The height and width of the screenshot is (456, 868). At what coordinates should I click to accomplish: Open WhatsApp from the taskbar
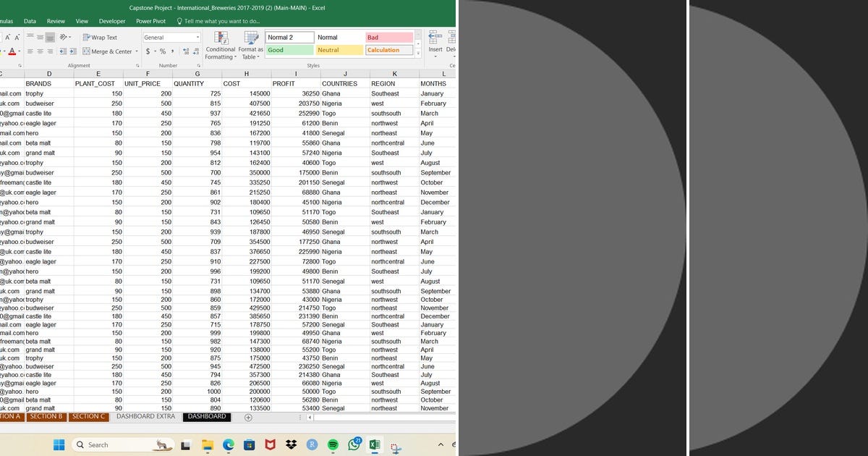(x=354, y=444)
